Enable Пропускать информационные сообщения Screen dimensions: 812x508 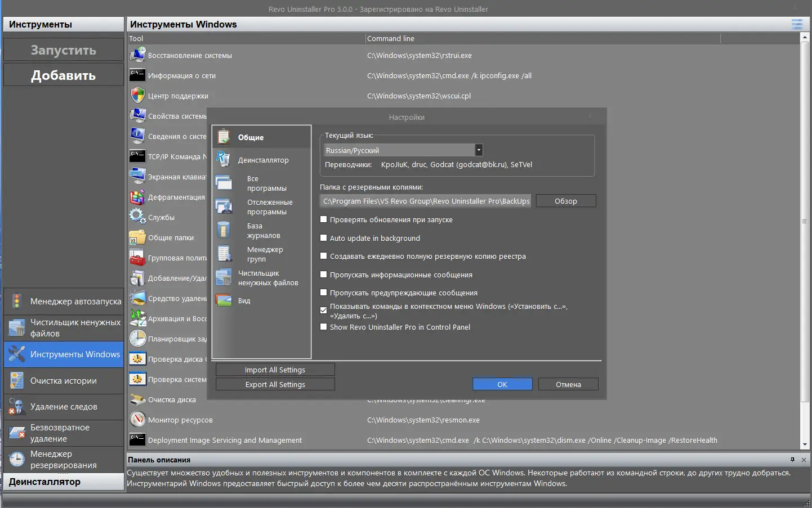coord(323,275)
